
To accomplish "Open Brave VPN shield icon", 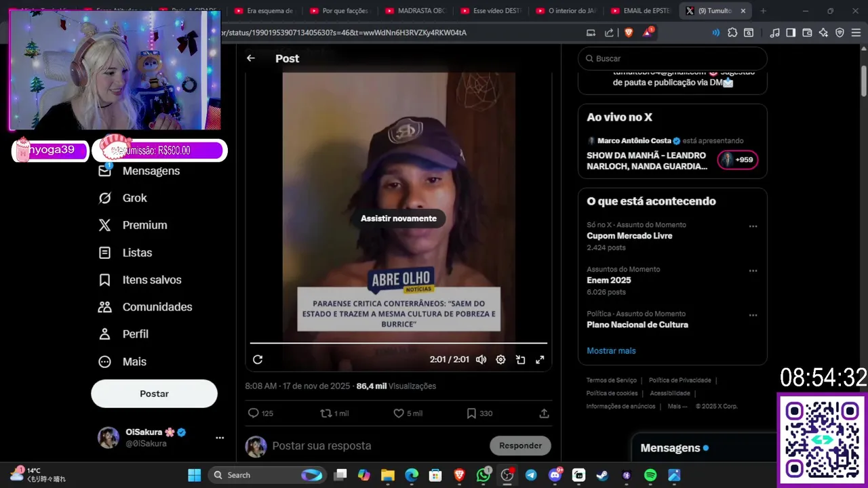I will click(840, 33).
